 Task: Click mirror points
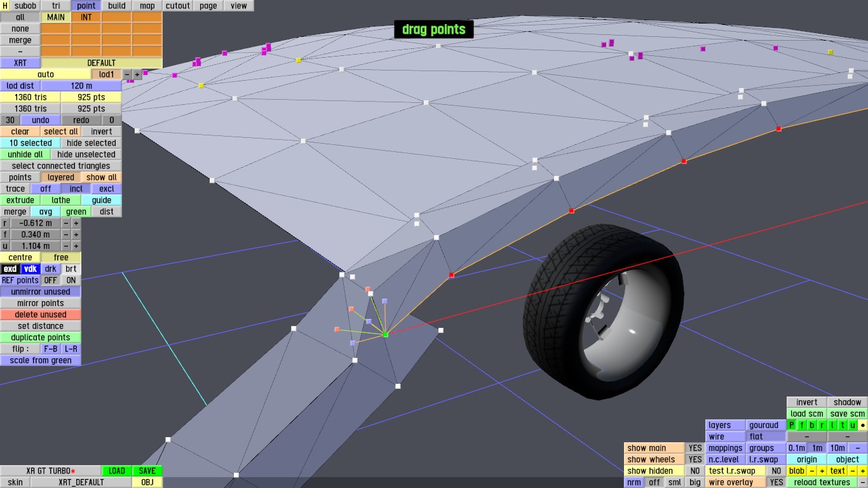click(41, 303)
